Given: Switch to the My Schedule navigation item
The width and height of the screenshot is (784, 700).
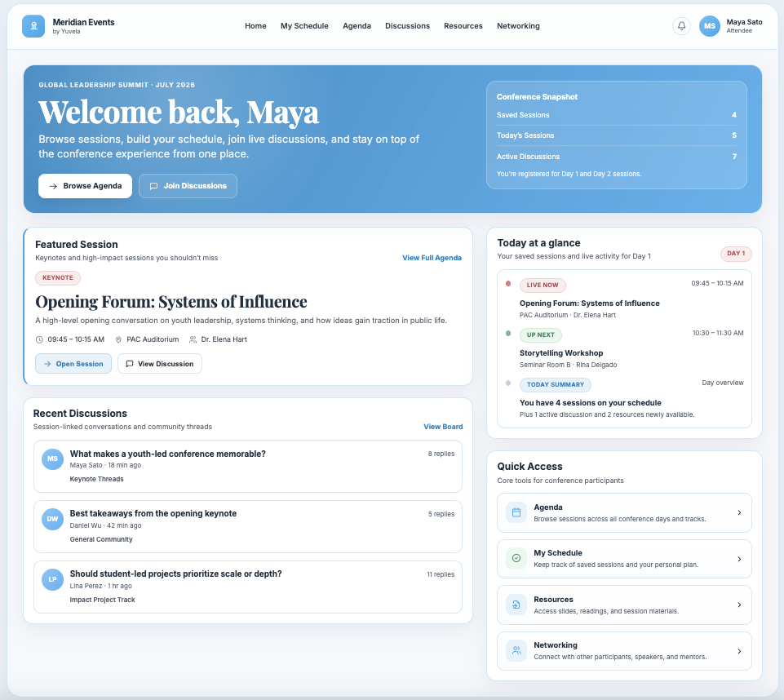Looking at the screenshot, I should 304,26.
